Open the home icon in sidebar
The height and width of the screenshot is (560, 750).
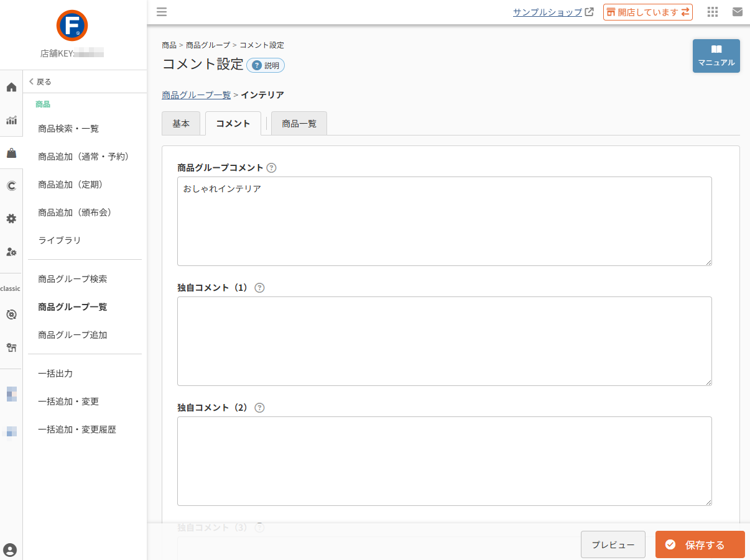(x=11, y=87)
